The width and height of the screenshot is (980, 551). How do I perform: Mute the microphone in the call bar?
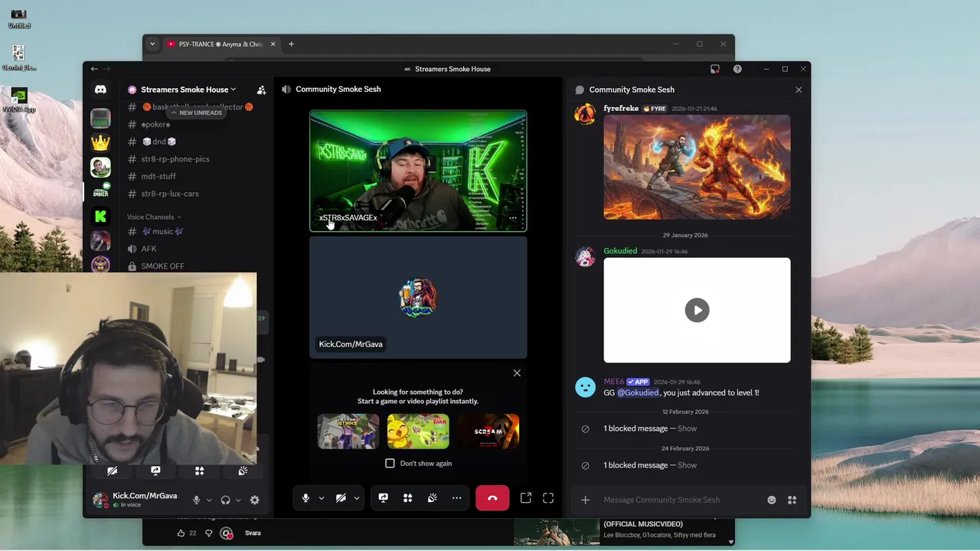tap(305, 498)
